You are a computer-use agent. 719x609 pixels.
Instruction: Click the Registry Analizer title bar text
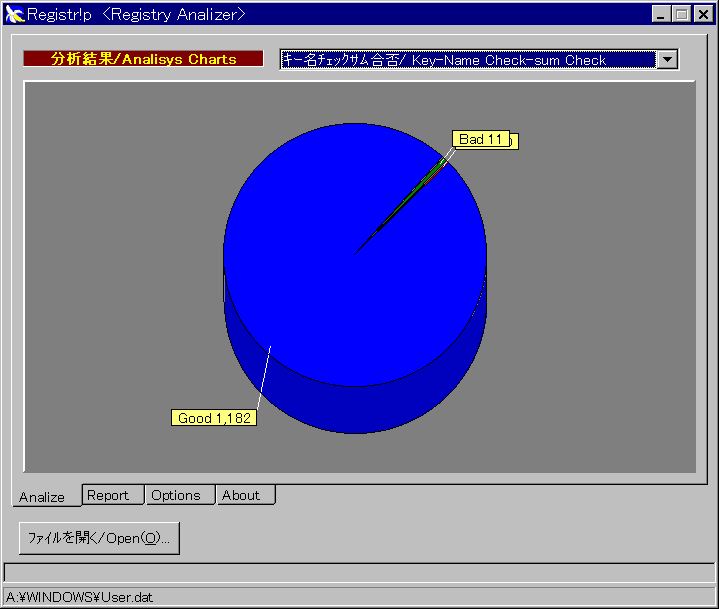tap(136, 14)
